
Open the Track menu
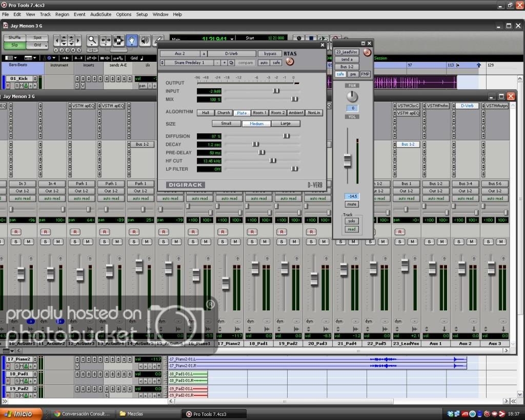point(45,14)
